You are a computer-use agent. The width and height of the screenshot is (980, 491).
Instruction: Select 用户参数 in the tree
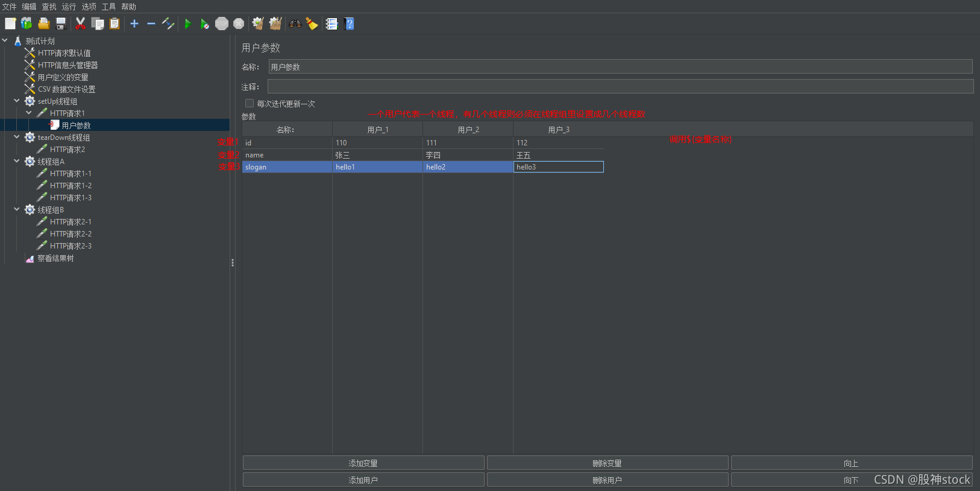click(x=76, y=125)
